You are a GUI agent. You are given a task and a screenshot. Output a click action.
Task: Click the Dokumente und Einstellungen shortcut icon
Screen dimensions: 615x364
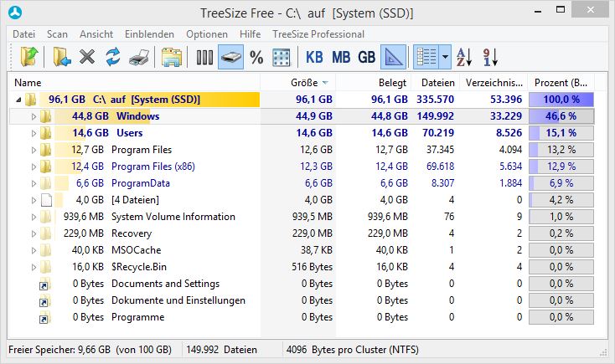click(44, 302)
